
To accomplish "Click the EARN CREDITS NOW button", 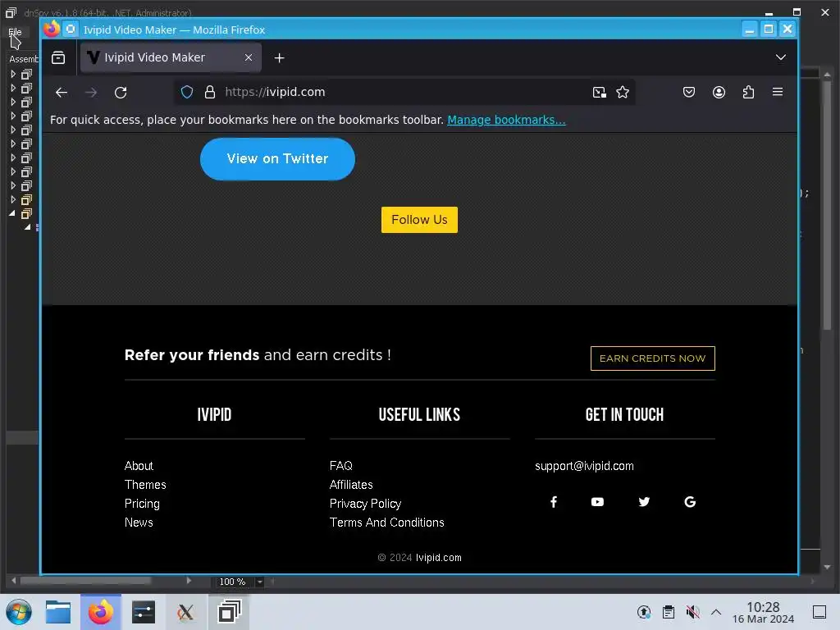I will click(652, 358).
